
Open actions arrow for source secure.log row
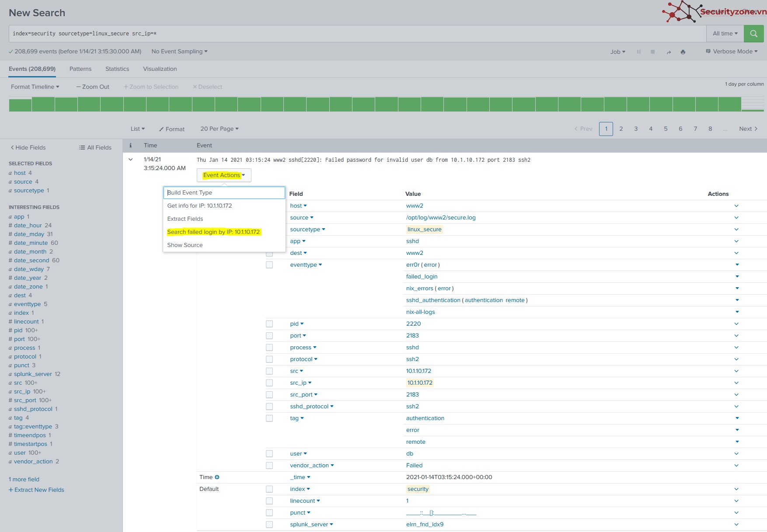(x=736, y=218)
